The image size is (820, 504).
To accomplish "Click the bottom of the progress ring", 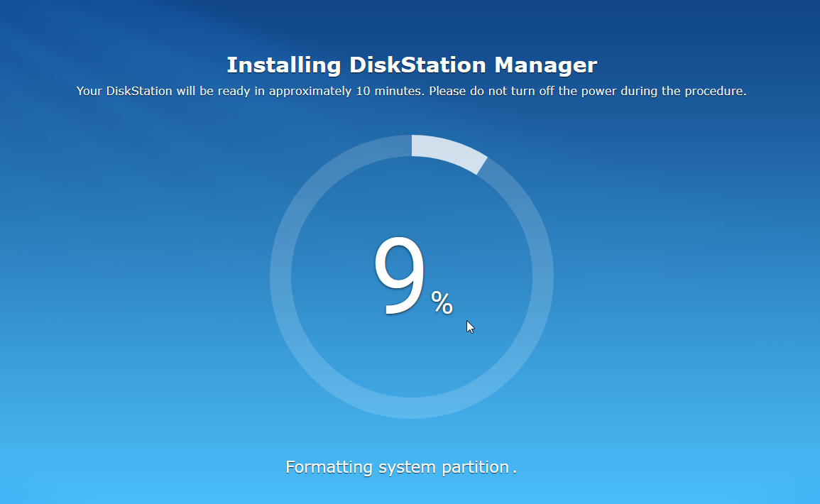I will [x=412, y=407].
